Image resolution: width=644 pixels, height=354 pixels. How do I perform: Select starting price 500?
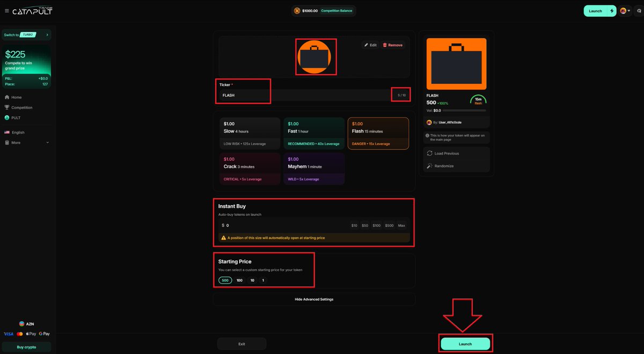(x=225, y=280)
